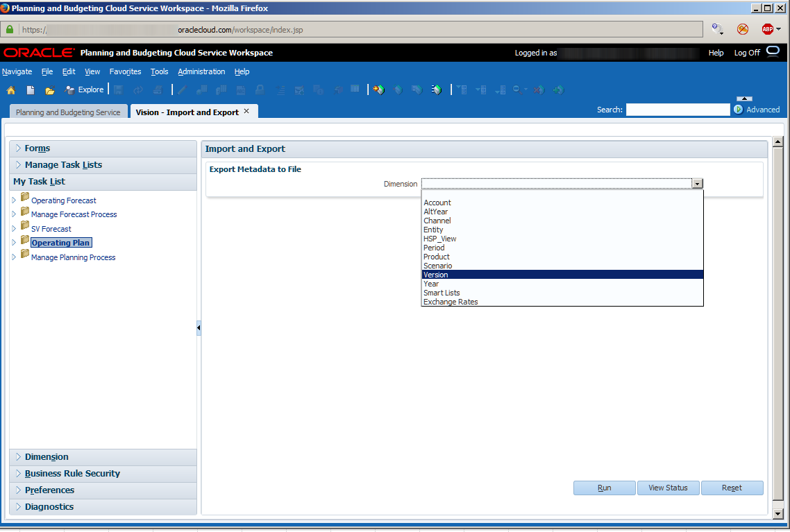Click the AdBlock Plus ABP browser icon
790x532 pixels.
pyautogui.click(x=768, y=29)
